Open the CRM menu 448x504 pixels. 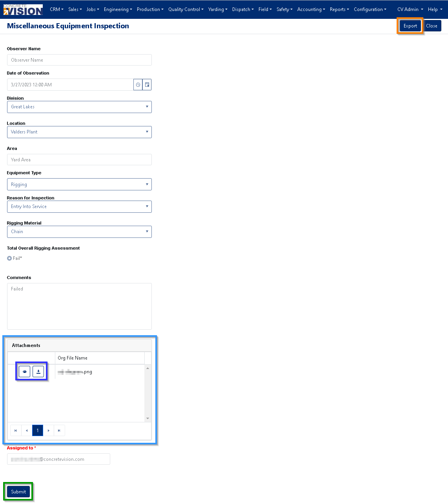pos(56,9)
